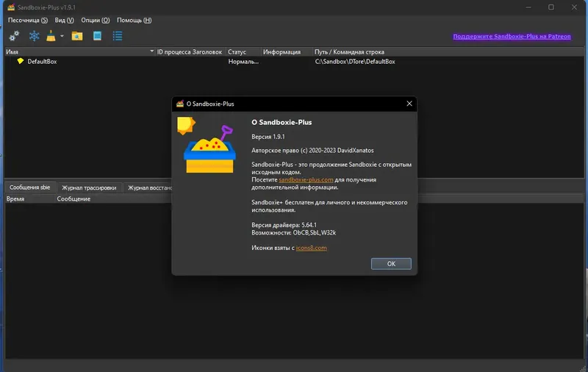
Task: Follow the Patreon support link
Action: pos(512,36)
